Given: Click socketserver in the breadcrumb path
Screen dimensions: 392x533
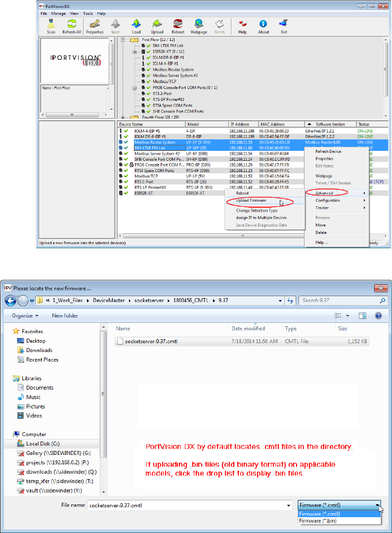Looking at the screenshot, I should tap(149, 301).
